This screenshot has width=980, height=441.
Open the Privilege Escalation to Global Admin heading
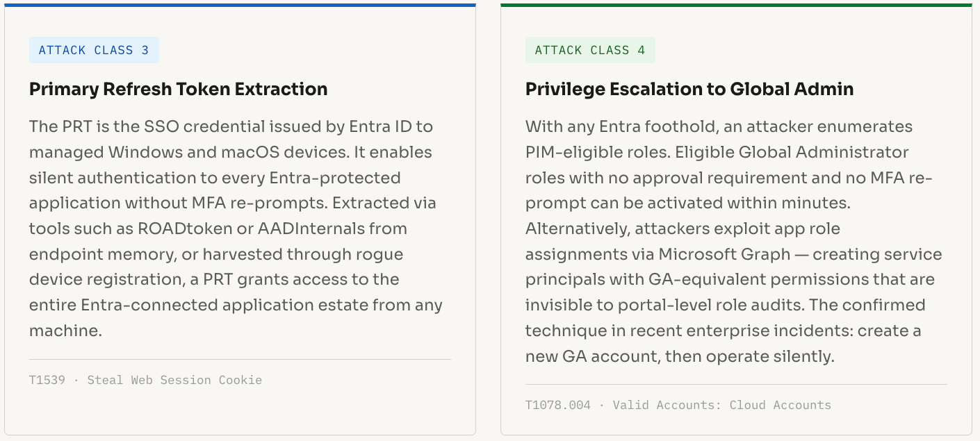click(x=689, y=89)
